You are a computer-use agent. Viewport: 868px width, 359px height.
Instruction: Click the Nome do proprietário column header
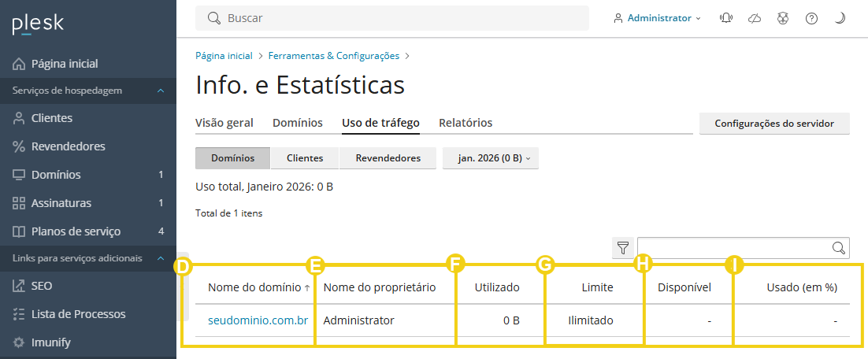pyautogui.click(x=380, y=287)
